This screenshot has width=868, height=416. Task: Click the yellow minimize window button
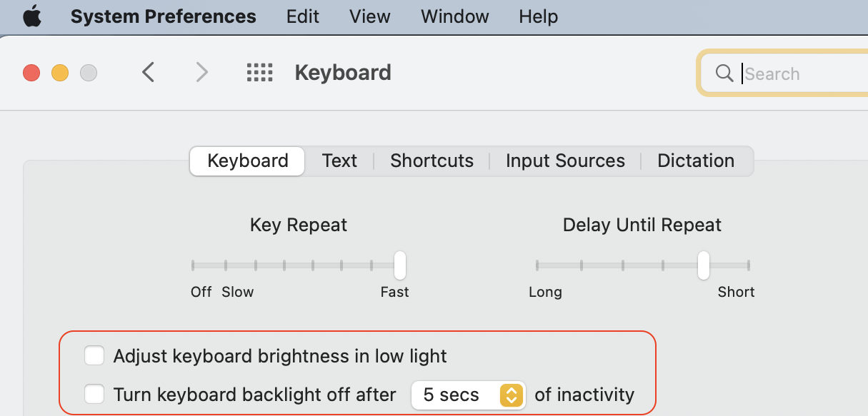pyautogui.click(x=60, y=73)
